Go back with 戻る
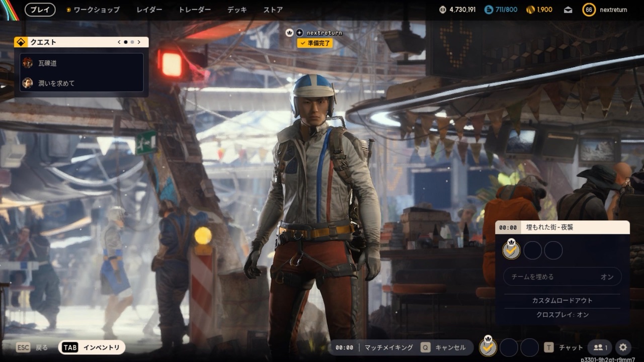Viewport: 644px width, 362px height. (42, 347)
